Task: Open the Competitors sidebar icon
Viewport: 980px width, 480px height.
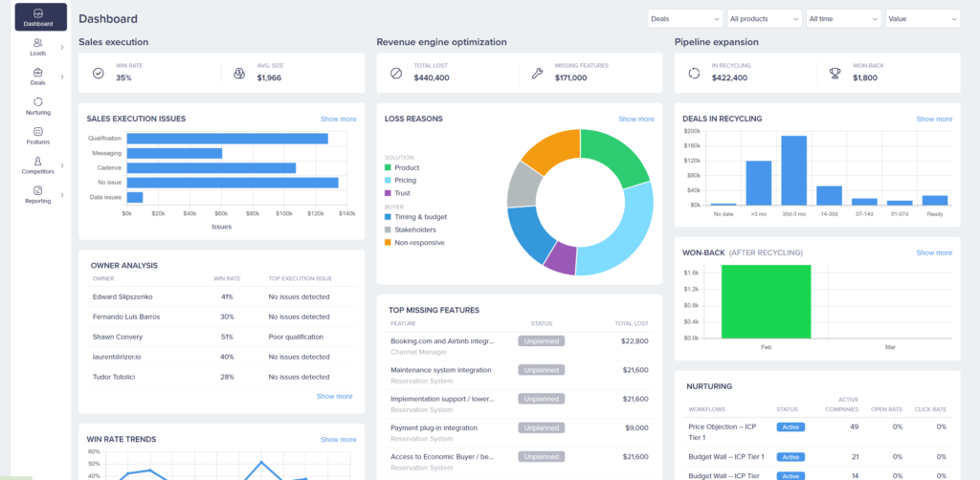Action: [38, 162]
